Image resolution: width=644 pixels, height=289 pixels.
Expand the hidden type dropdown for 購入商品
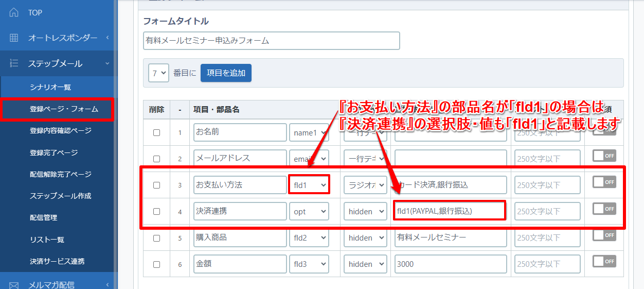pyautogui.click(x=365, y=237)
